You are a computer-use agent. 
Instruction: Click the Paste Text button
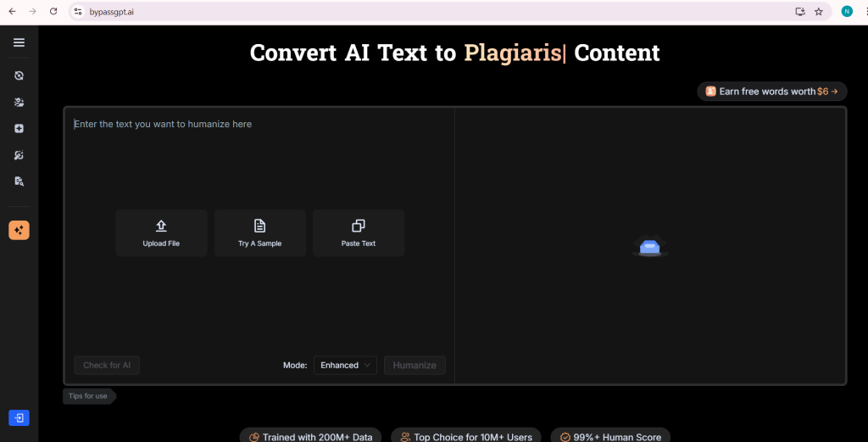coord(358,233)
